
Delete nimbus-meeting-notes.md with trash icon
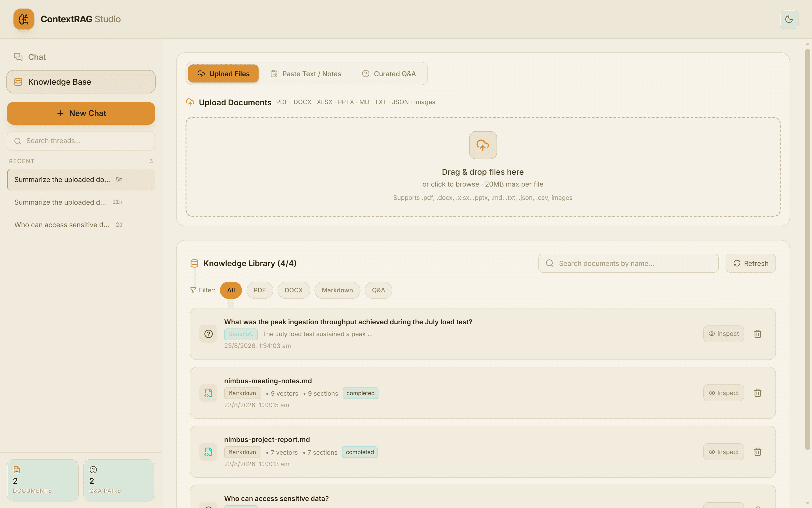pos(757,393)
